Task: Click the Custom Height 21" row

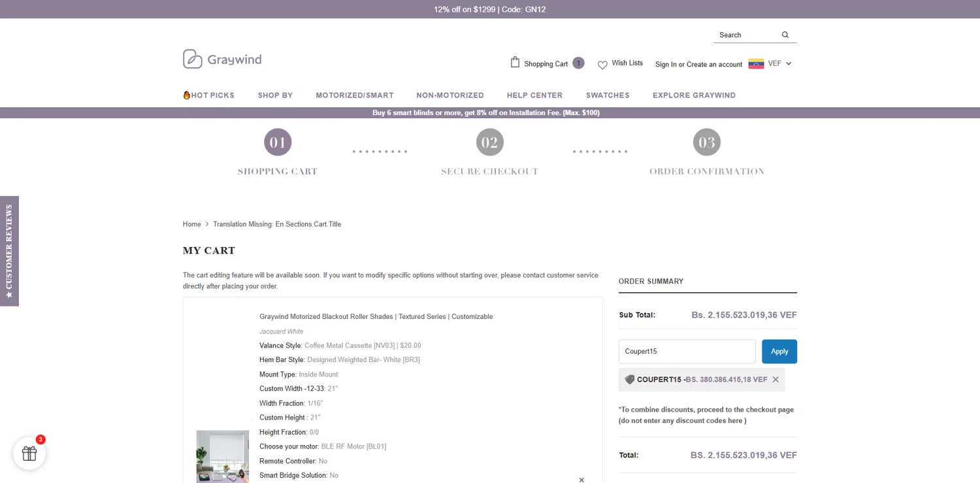Action: tap(290, 418)
